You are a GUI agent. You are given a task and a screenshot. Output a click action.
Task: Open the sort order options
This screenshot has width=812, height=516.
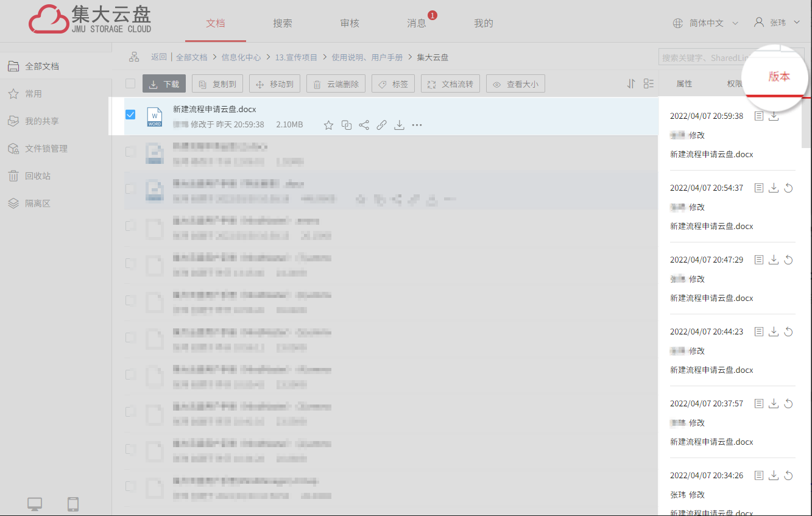[x=631, y=84]
